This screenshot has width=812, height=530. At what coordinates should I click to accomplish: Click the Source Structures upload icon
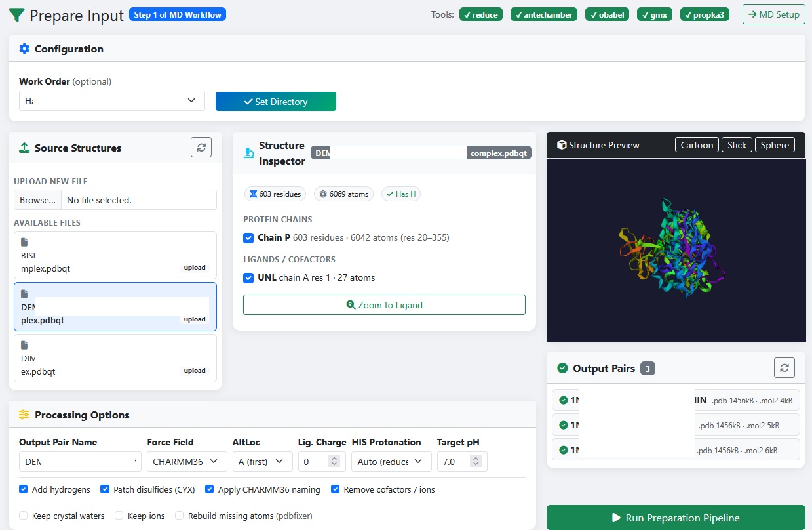(x=24, y=148)
